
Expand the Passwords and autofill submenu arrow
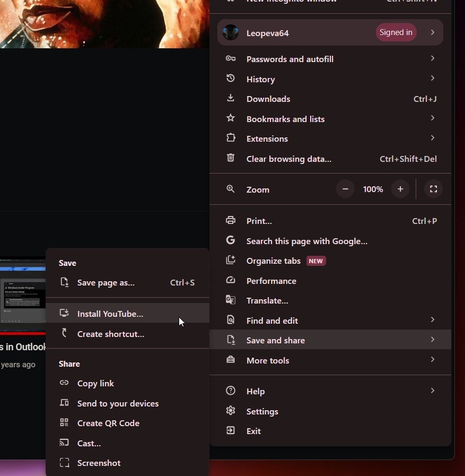click(x=433, y=58)
